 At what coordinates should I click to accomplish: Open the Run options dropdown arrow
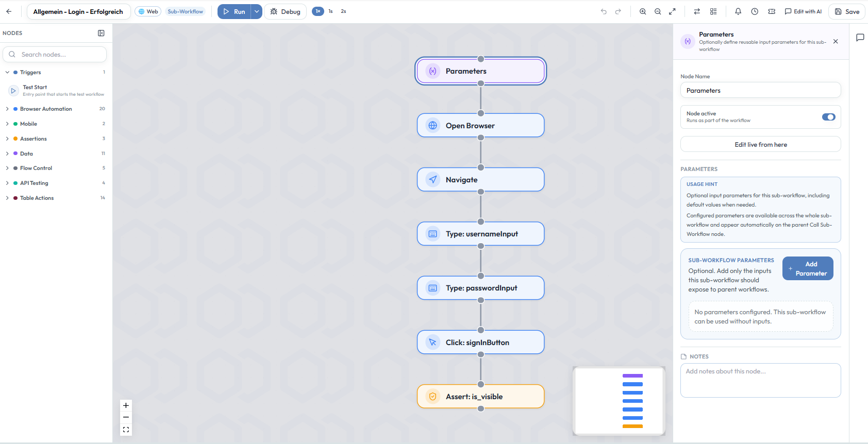(x=257, y=11)
